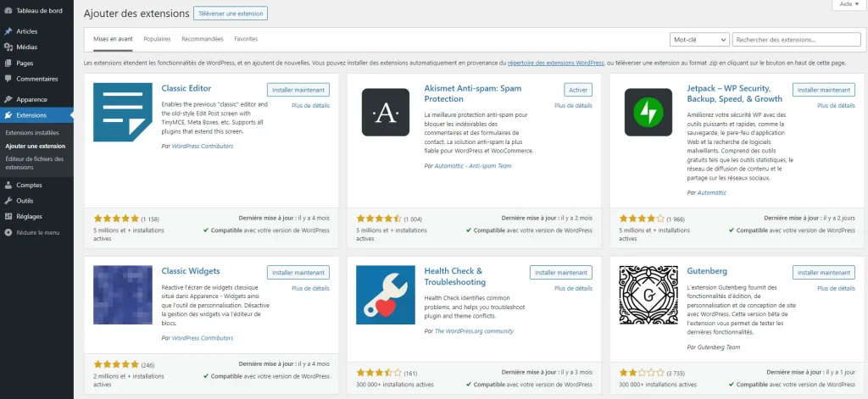The height and width of the screenshot is (399, 868).
Task: Click the Classic Editor plugin title
Action: coord(186,88)
